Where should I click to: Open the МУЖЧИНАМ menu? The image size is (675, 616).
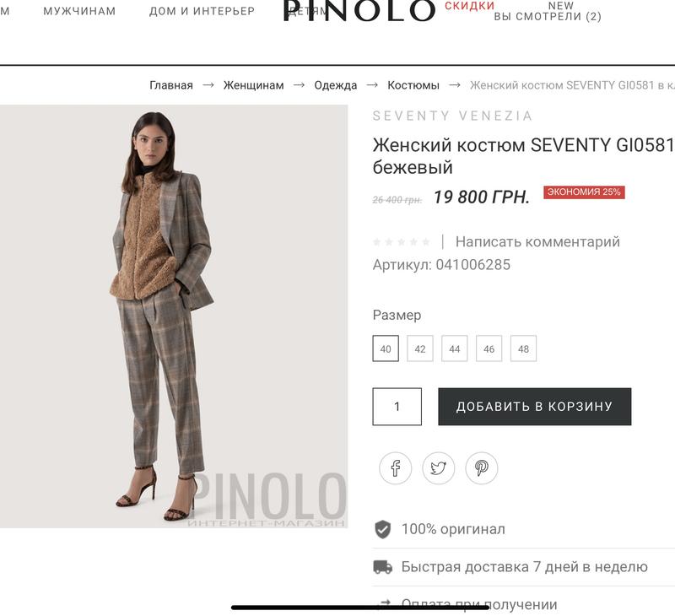pyautogui.click(x=79, y=11)
